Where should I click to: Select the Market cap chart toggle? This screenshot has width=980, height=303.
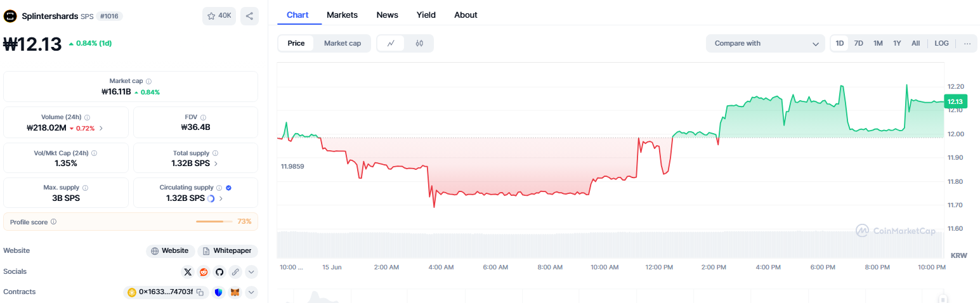point(343,43)
